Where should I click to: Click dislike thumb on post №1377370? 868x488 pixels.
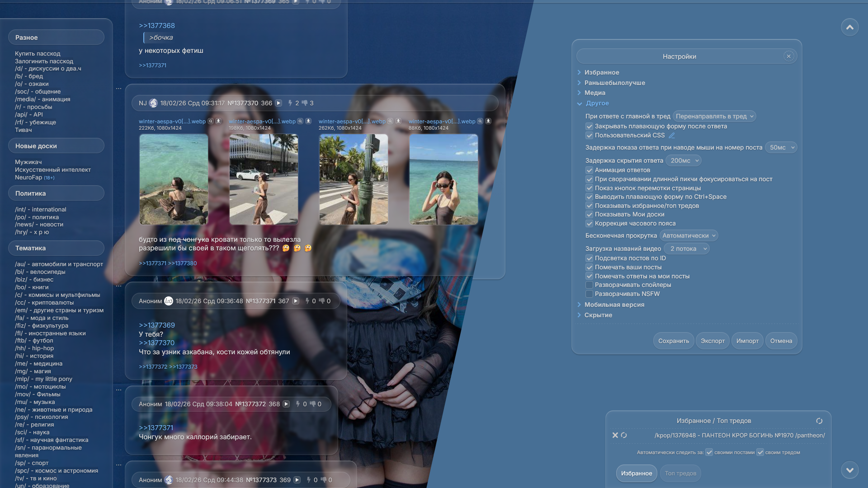coord(305,103)
